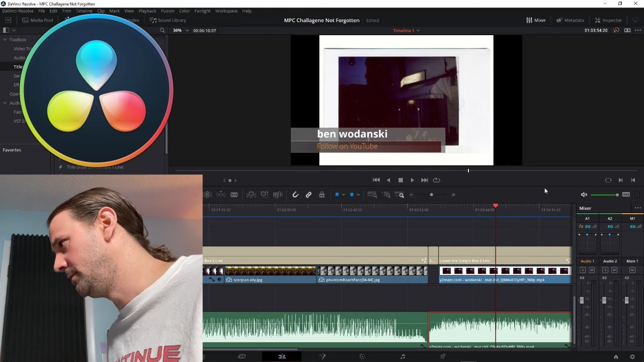Viewport: 644px width, 362px height.
Task: Click insert clip tool
Action: point(251,195)
